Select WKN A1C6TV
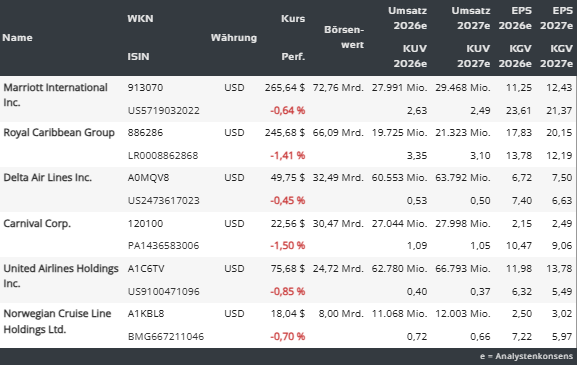 coord(146,269)
